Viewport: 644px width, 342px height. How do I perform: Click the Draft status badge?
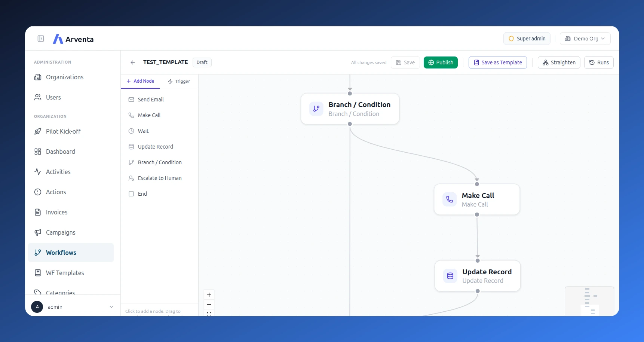click(x=202, y=62)
